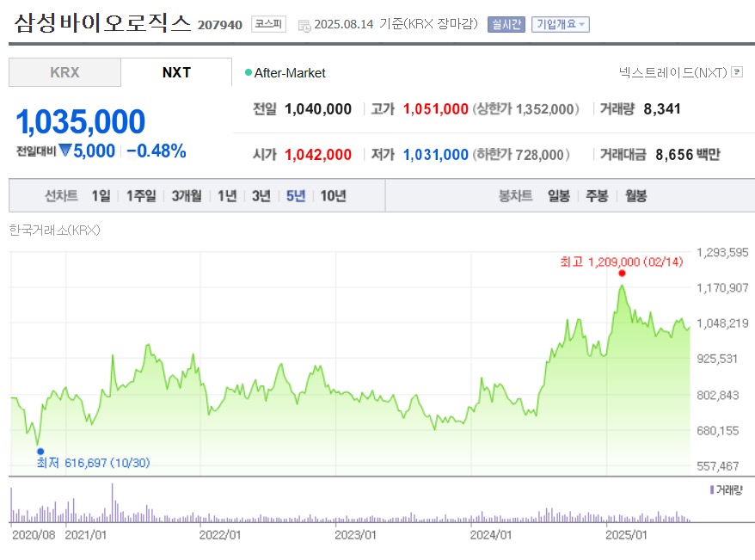The width and height of the screenshot is (755, 560).
Task: Click the green After-Market status dot
Action: [x=249, y=73]
